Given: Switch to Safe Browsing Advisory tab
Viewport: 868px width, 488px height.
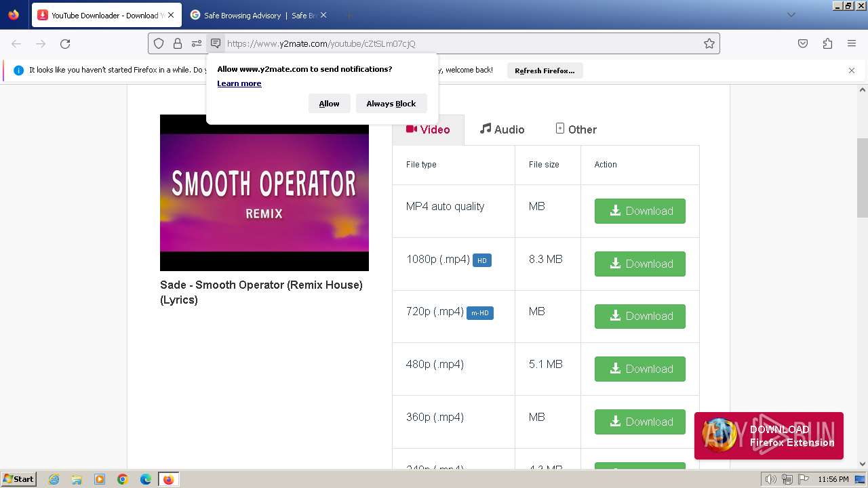Looking at the screenshot, I should 258,15.
